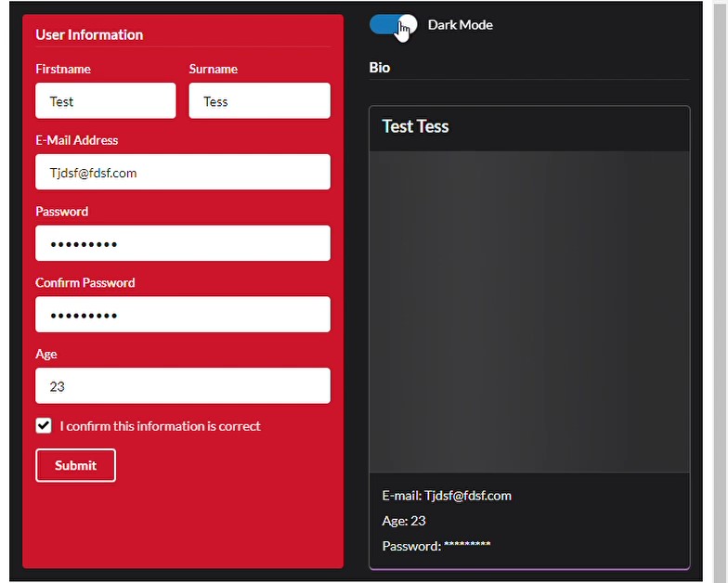Toggle the Dark Mode switch
The width and height of the screenshot is (728, 583).
pos(393,25)
